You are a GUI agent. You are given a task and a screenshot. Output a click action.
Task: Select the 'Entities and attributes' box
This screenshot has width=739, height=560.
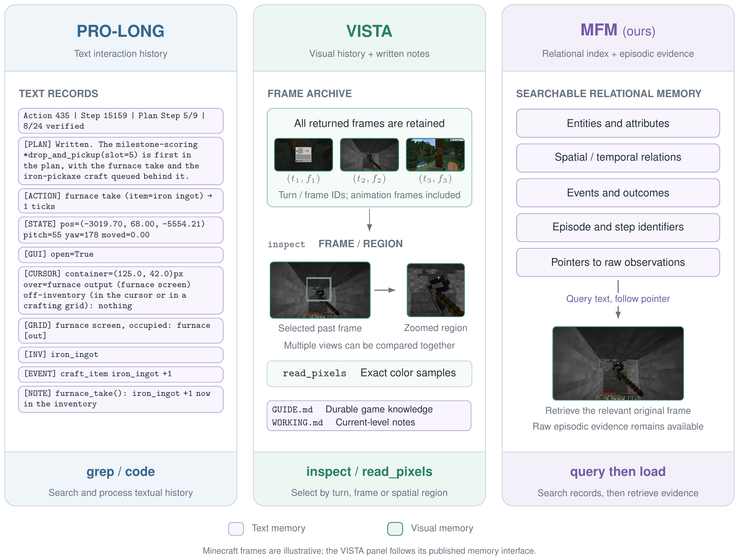618,123
